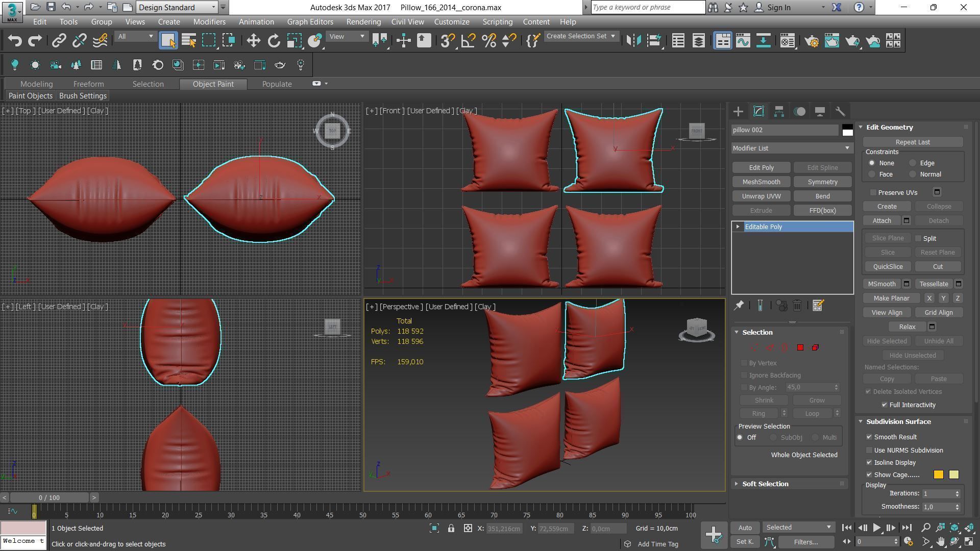Click the MeshSmooth modifier button
The height and width of the screenshot is (551, 980).
(x=761, y=182)
